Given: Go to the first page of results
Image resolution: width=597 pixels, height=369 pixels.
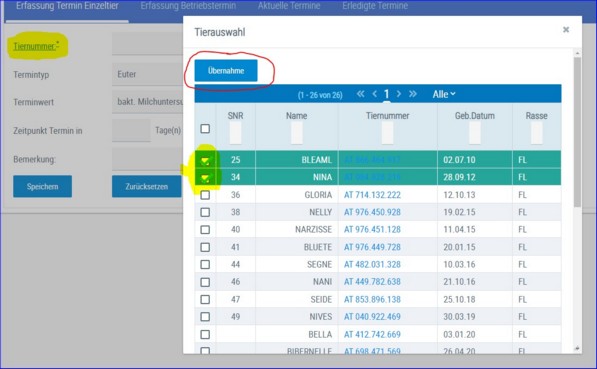Looking at the screenshot, I should [361, 94].
